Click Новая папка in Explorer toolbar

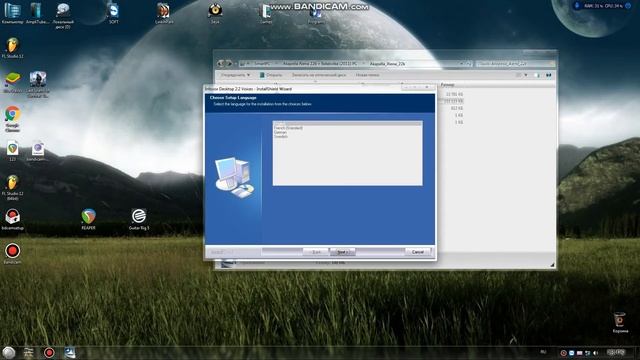tap(367, 75)
